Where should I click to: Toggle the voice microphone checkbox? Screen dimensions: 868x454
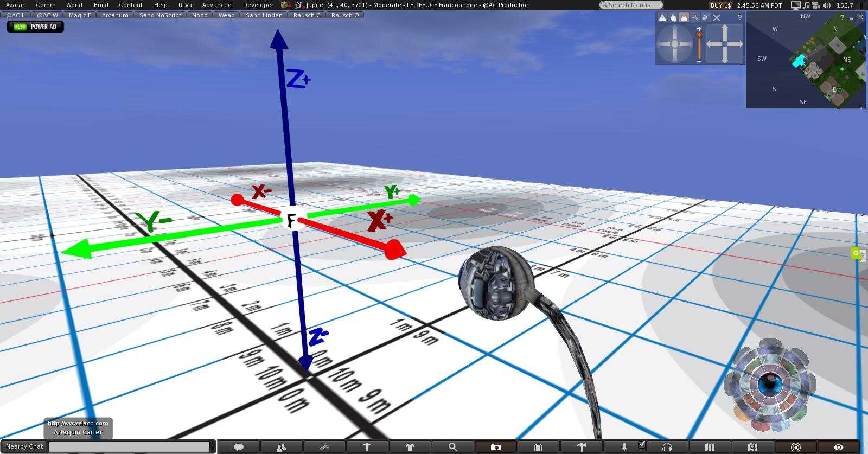click(642, 444)
